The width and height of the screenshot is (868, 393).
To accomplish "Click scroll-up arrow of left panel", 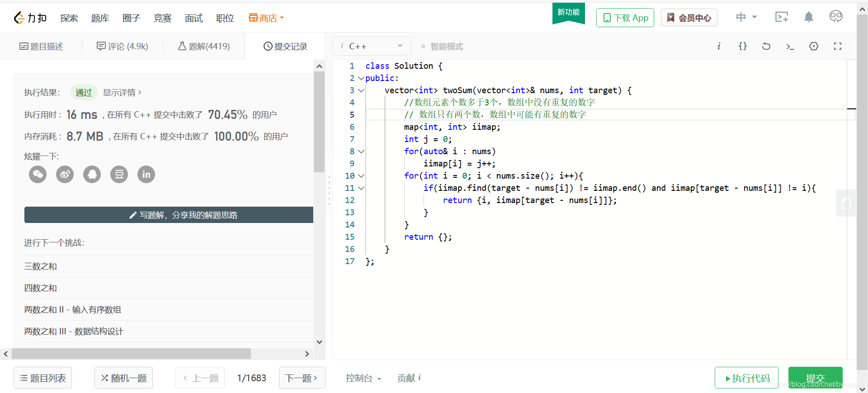I will [x=320, y=66].
